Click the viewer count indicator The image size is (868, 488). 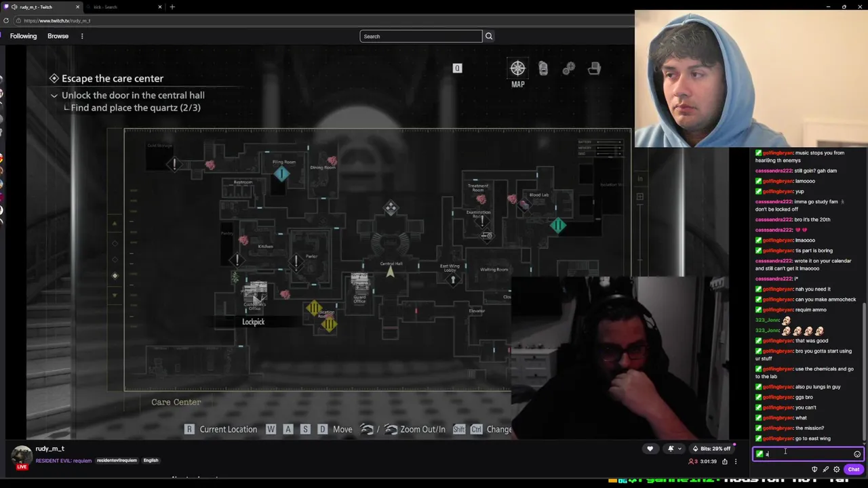(x=693, y=462)
